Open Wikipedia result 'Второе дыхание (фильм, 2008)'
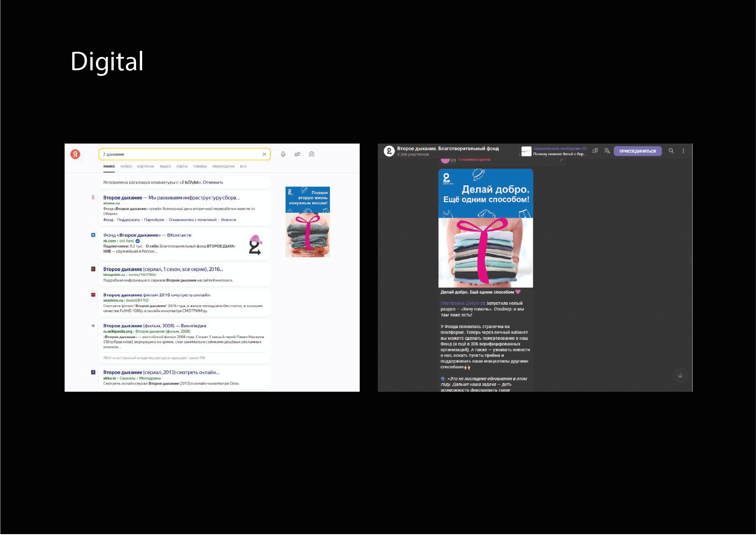 155,326
